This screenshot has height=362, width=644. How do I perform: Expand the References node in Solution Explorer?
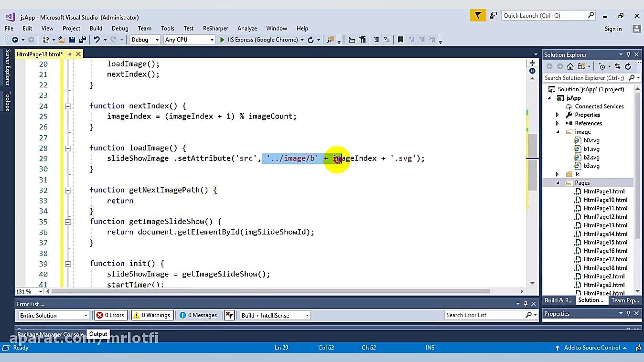[x=557, y=123]
